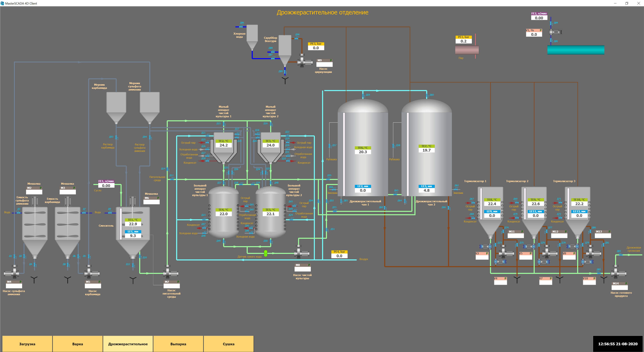Viewport: 644px width, 352px height.
Task: Select the Дрожжерастительное tab
Action: tap(128, 344)
